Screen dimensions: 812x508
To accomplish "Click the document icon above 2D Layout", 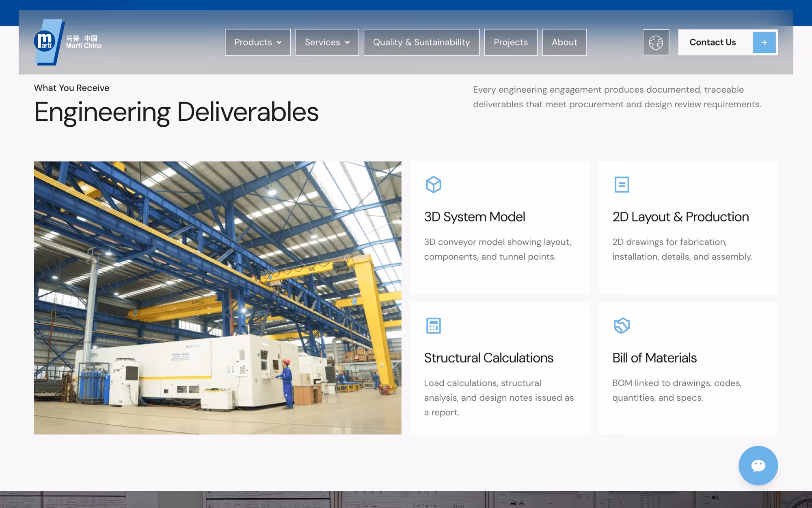I will point(622,185).
